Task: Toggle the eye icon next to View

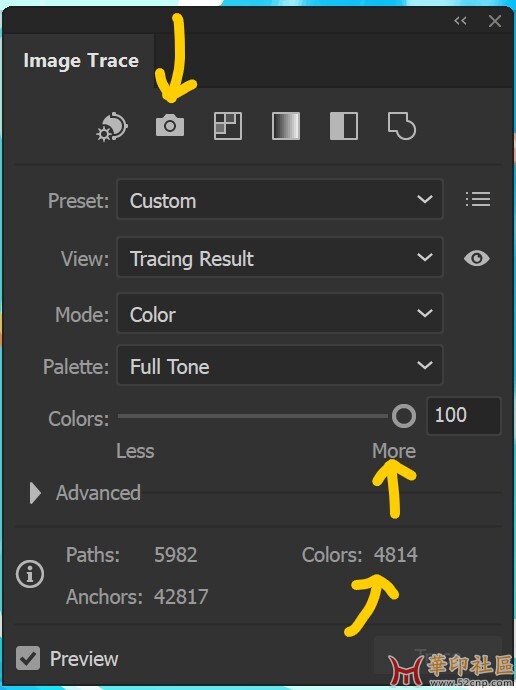Action: 477,258
